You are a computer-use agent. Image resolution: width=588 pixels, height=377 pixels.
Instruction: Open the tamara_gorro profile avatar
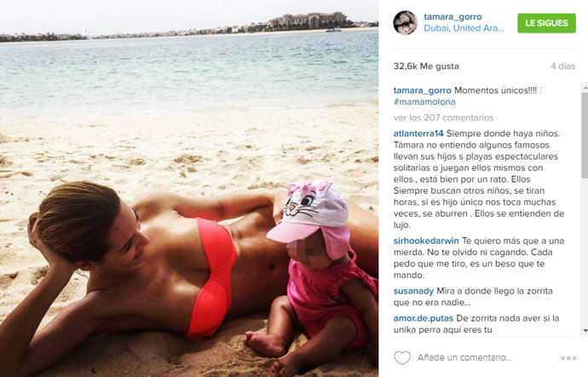[405, 22]
